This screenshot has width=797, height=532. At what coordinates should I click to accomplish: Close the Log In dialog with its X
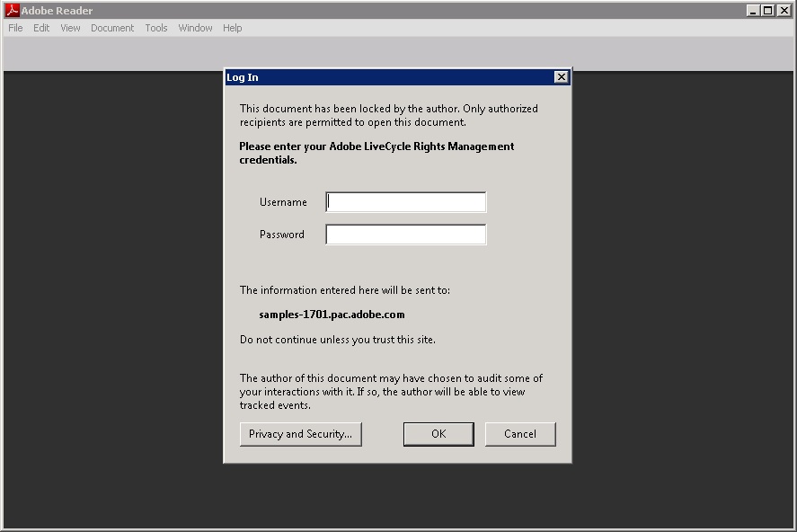pos(561,76)
